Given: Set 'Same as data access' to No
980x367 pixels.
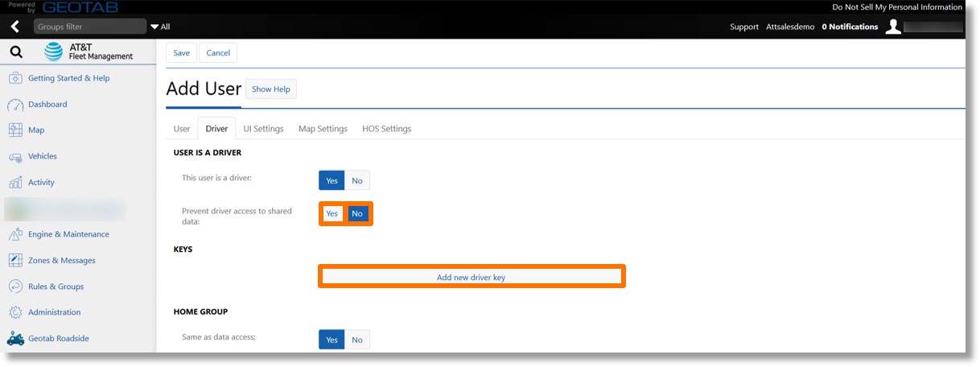Looking at the screenshot, I should pyautogui.click(x=357, y=340).
